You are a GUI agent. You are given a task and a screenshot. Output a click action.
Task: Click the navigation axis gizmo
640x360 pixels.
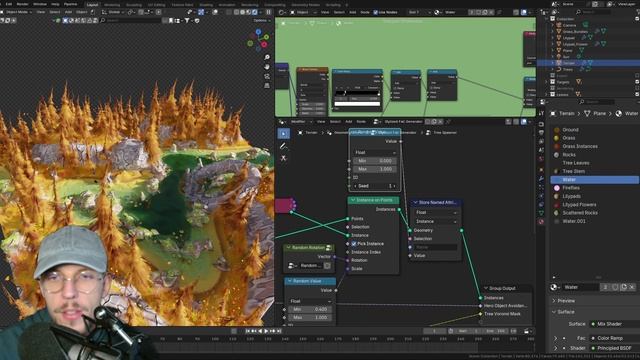258,40
